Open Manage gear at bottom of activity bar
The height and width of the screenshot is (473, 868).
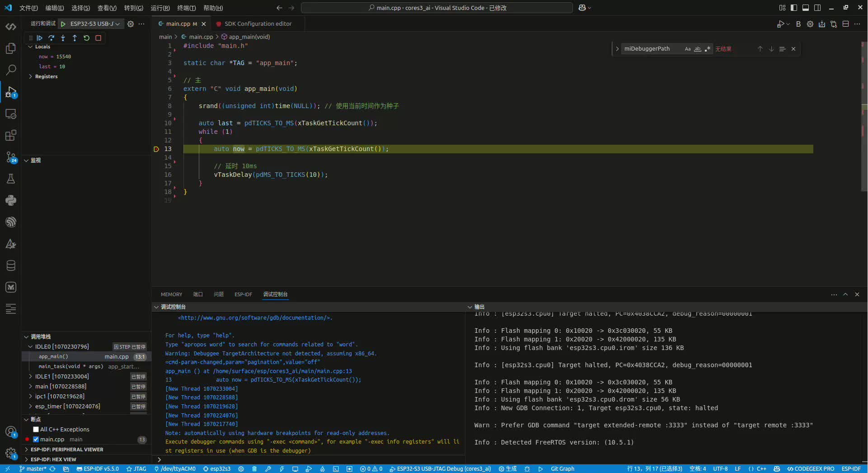[x=11, y=453]
